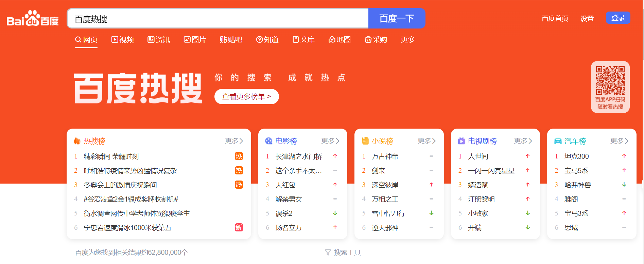This screenshot has width=644, height=264.
Task: Open 误杀2 movie entry
Action: 284,213
